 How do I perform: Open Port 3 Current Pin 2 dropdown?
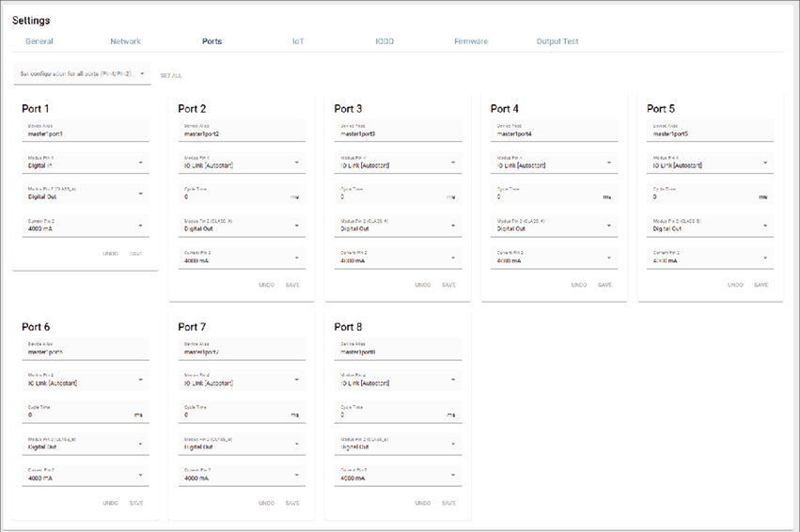click(398, 258)
